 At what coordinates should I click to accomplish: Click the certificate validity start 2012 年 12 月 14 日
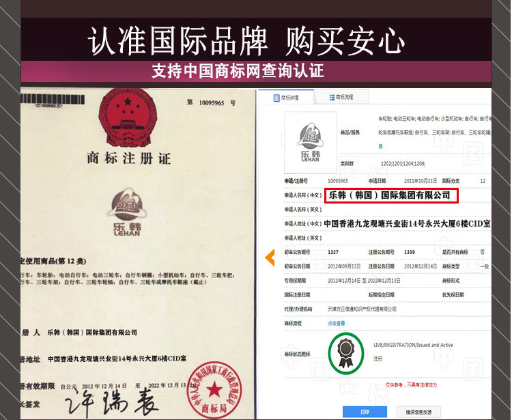click(104, 386)
